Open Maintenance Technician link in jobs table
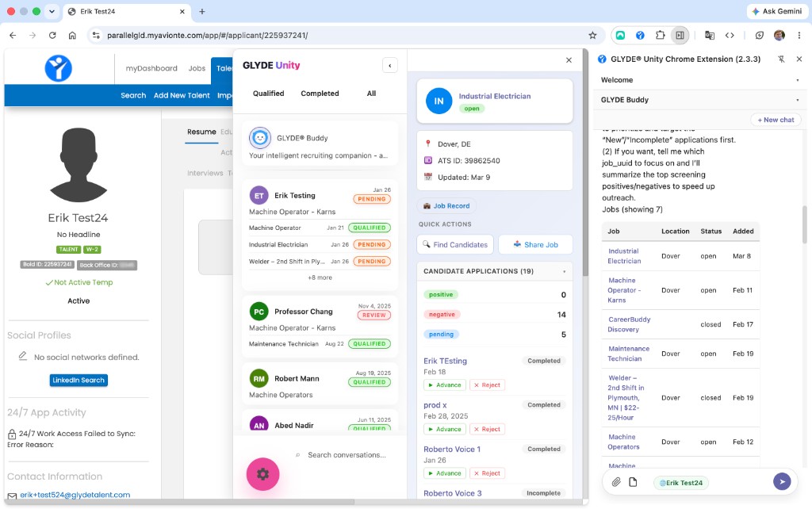The width and height of the screenshot is (812, 509). coord(628,354)
